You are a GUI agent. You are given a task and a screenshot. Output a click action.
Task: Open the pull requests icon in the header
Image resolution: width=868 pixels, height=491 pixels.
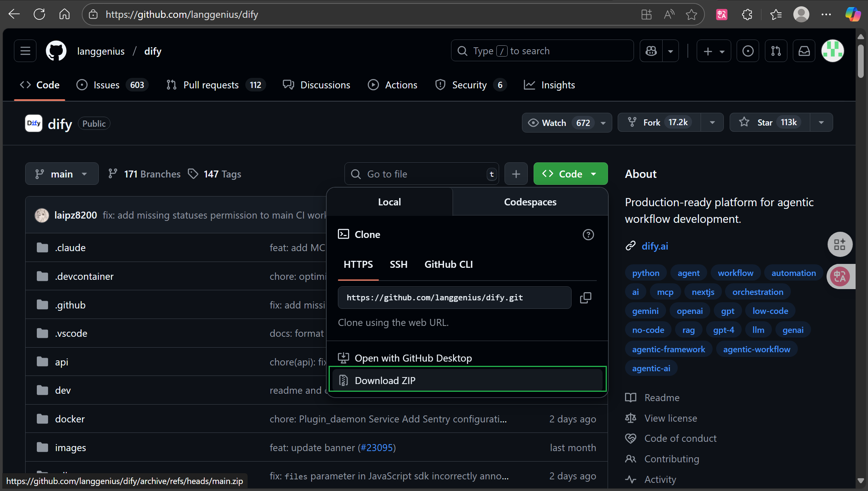click(776, 51)
